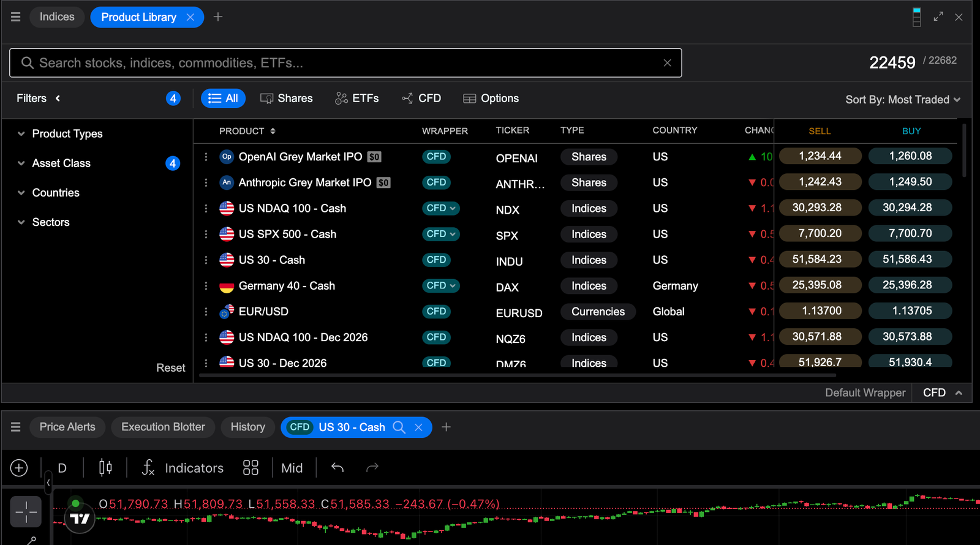Open row menu for US 30 - Cash
Viewport: 980px width, 545px height.
(206, 260)
